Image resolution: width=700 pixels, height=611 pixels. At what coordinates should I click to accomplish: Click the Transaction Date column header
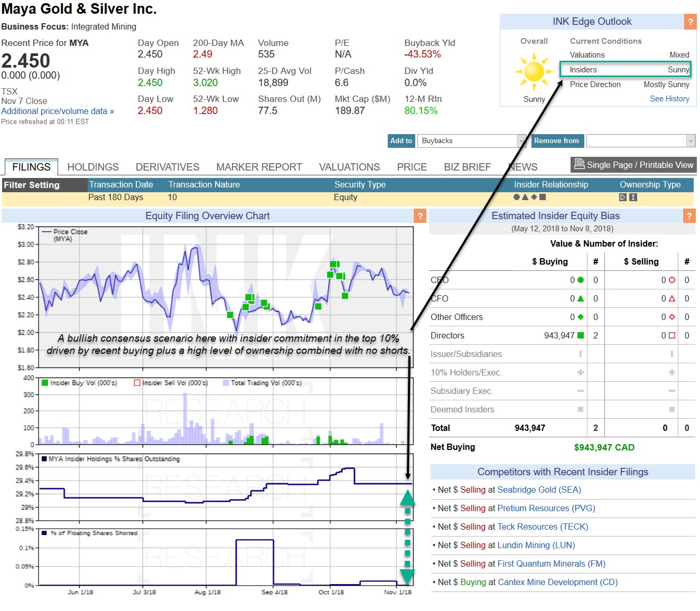[121, 184]
